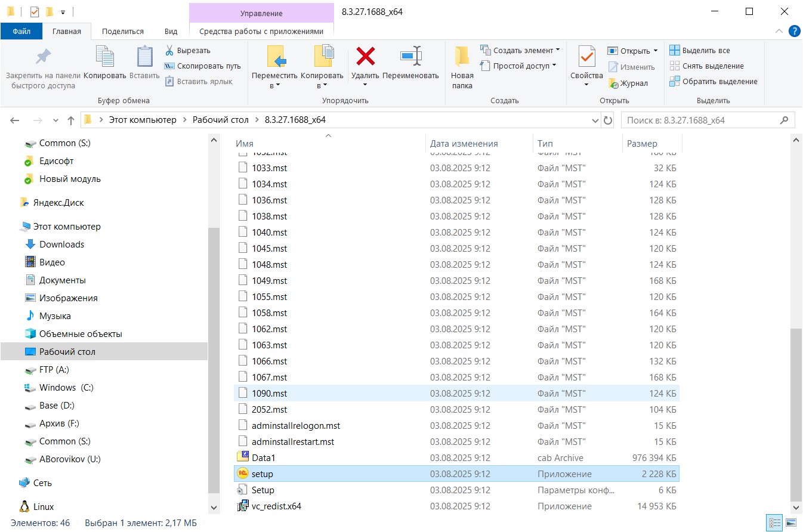Click the Pin to Quick Access icon
803x532 pixels.
(x=44, y=57)
